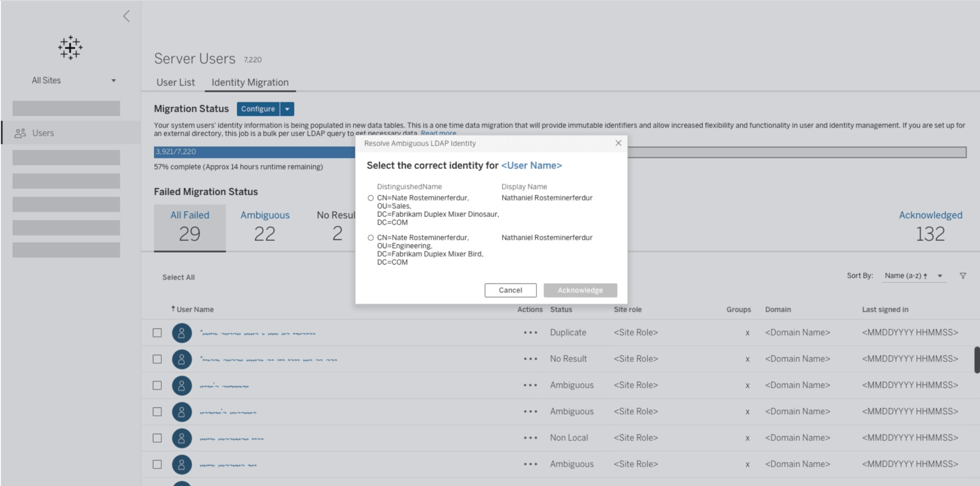980x486 pixels.
Task: Select the OU=Engineering identity radio button
Action: pos(370,238)
